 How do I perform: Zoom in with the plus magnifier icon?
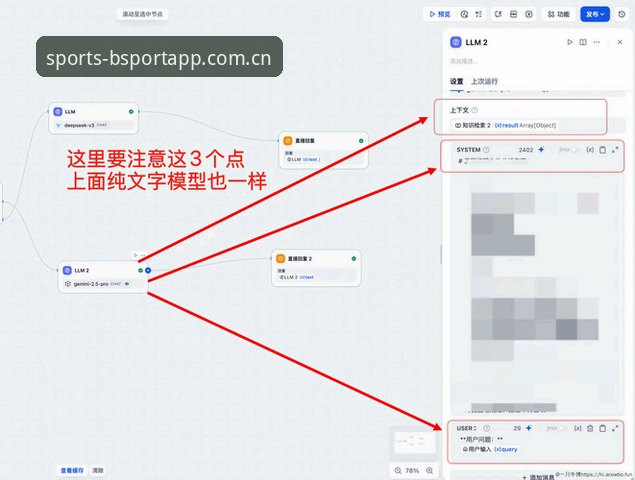(430, 470)
